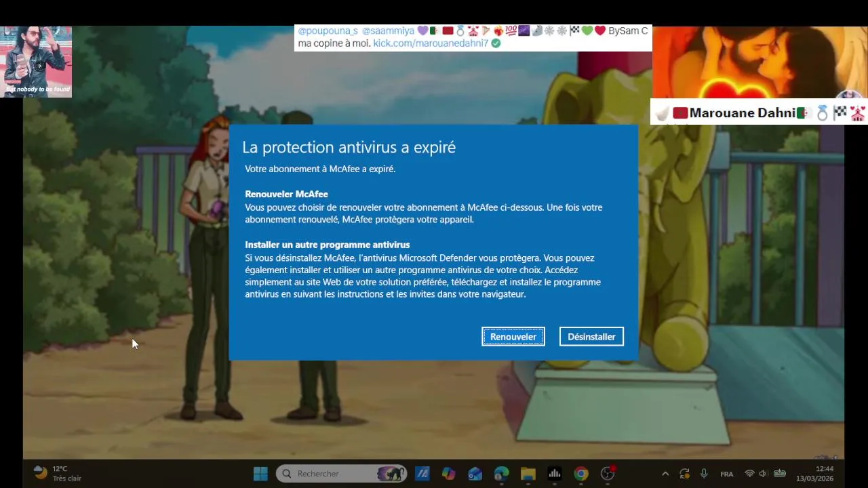Click the @poupouna_s mention
Image resolution: width=868 pixels, height=488 pixels.
pos(328,31)
